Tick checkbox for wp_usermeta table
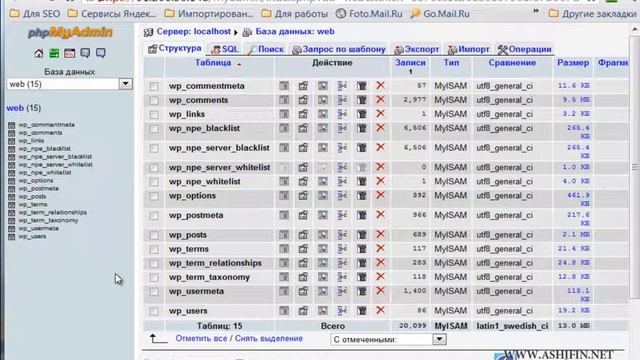This screenshot has width=640, height=360. (154, 291)
